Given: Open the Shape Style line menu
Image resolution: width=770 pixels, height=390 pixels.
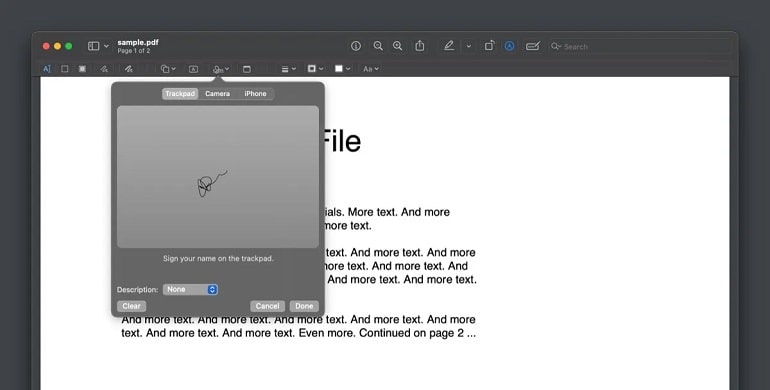Looking at the screenshot, I should tap(288, 69).
